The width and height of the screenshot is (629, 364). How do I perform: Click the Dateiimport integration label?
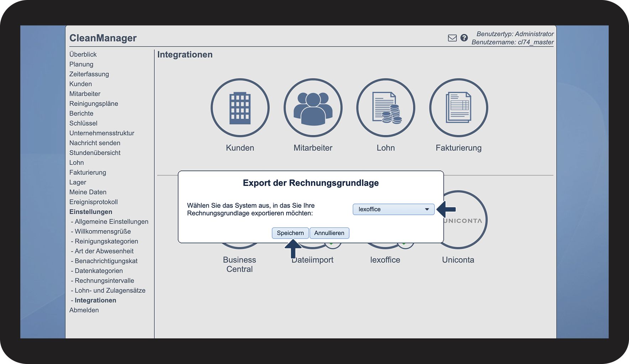[313, 260]
